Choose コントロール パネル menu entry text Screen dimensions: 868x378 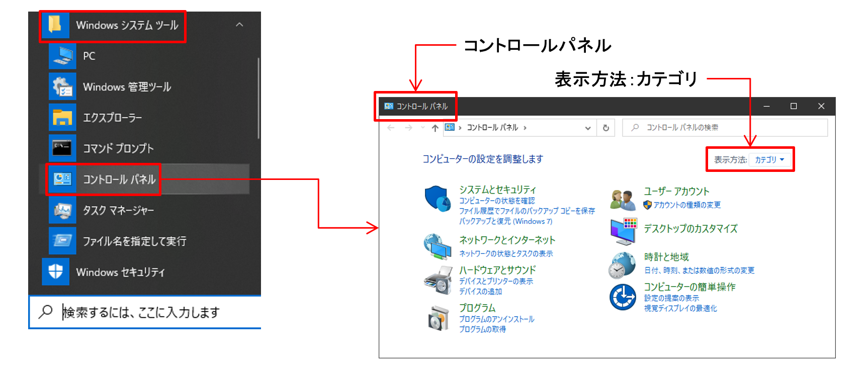[119, 179]
